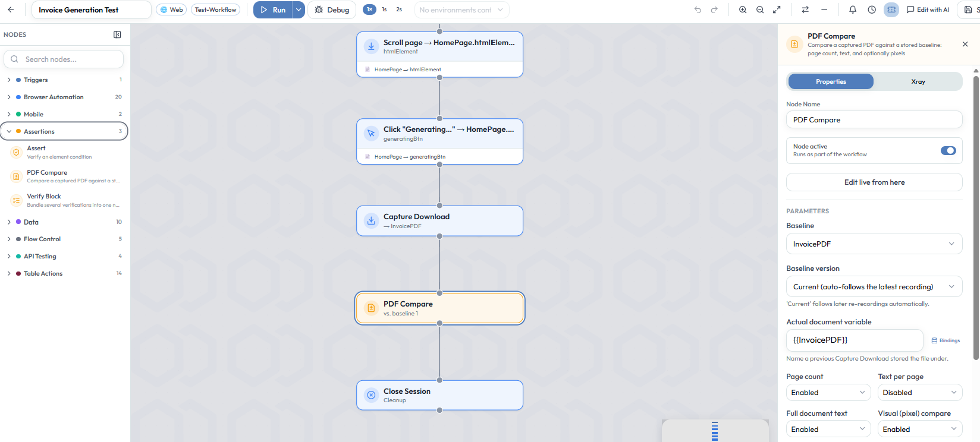Open notifications bell
The image size is (980, 442).
(x=853, y=10)
